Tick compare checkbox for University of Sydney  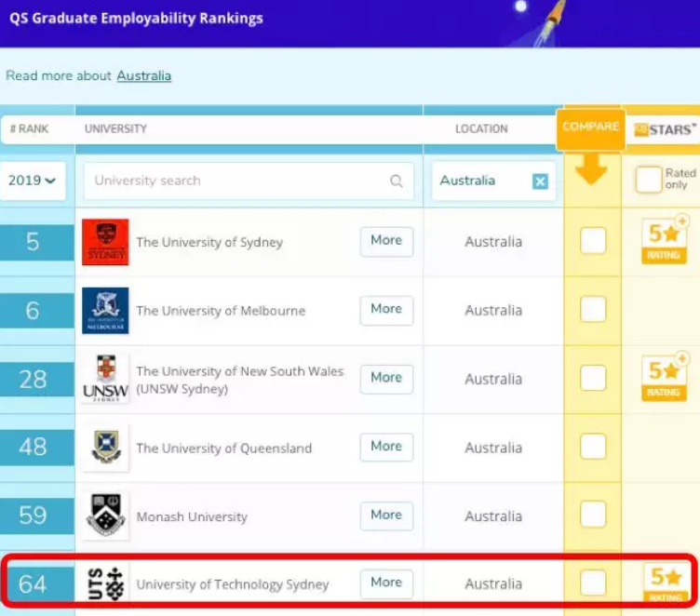593,240
